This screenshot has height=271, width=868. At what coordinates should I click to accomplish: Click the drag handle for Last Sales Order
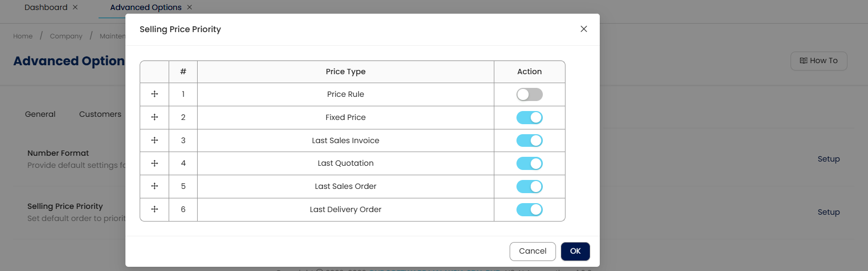[x=154, y=186]
